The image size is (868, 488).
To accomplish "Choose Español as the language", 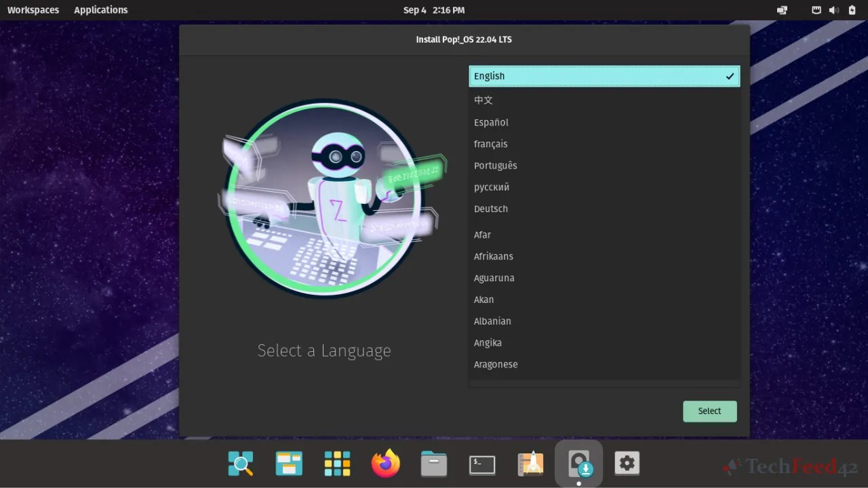I will [604, 122].
